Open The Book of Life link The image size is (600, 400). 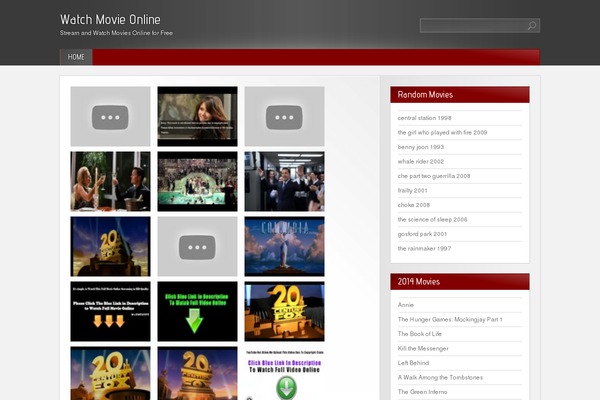click(420, 334)
